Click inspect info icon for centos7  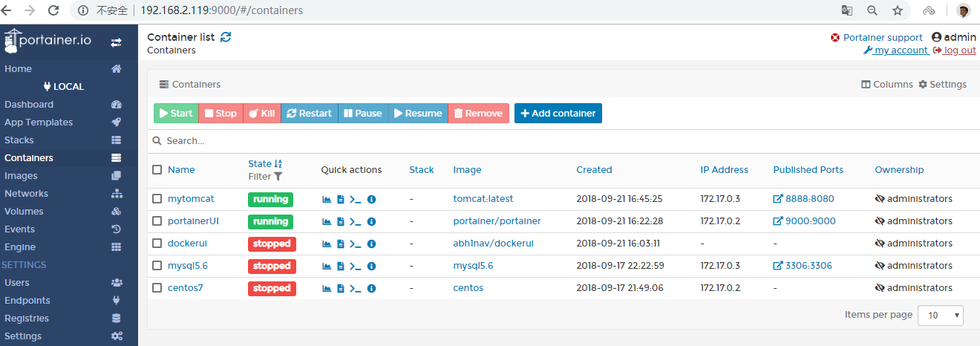[372, 288]
